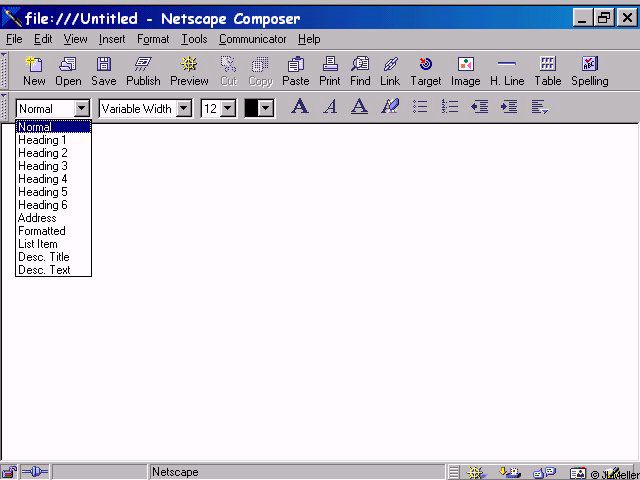Open the Format menu
The image size is (640, 480).
click(x=153, y=39)
